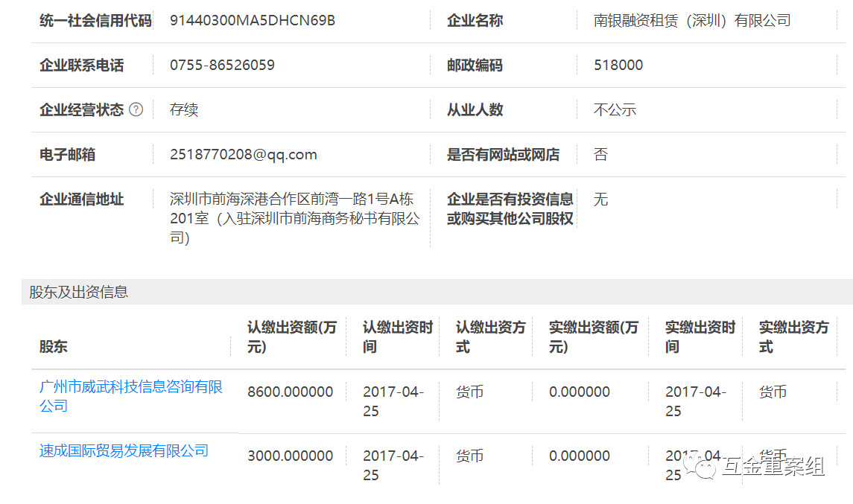Viewport: 853px width, 504px height.
Task: Select subscribed amount 3000.000000
Action: [x=290, y=456]
